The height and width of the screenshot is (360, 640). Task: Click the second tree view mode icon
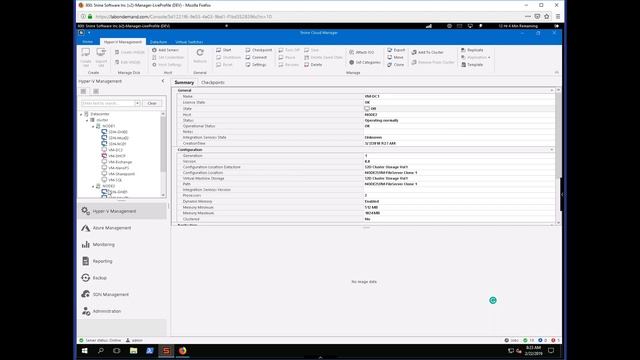click(96, 91)
